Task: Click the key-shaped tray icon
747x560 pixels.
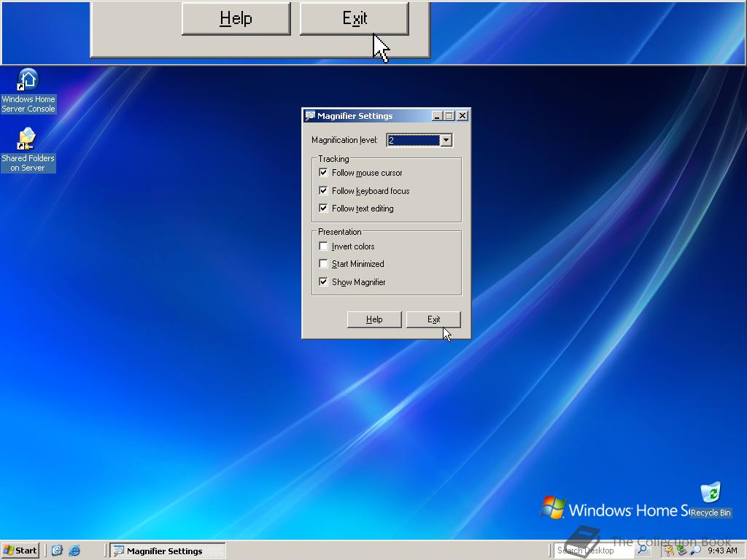Action: [670, 551]
